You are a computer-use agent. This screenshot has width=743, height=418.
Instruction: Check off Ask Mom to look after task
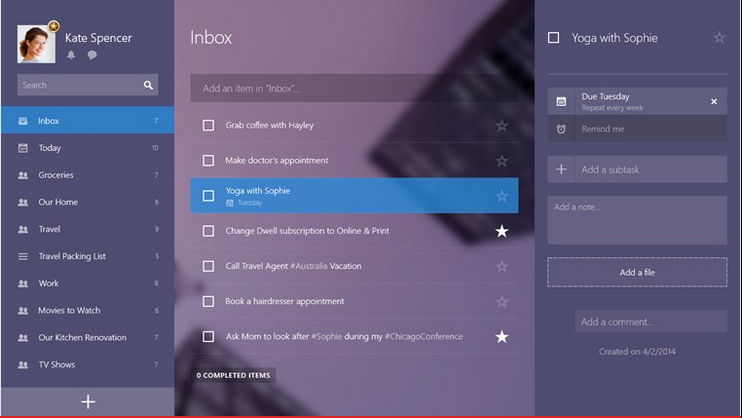point(208,336)
